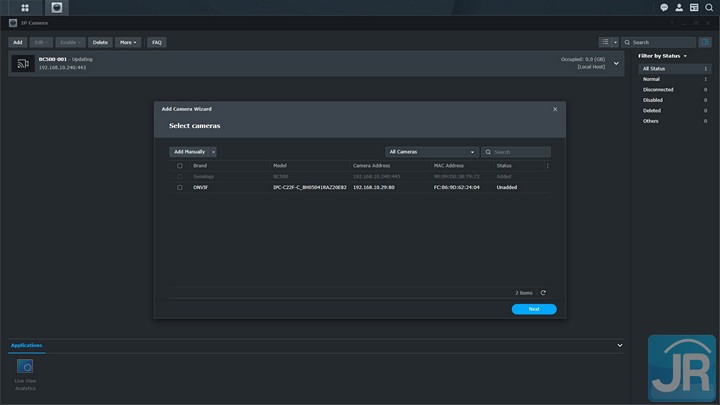Switch to the Applications tab
Viewport: 720px width, 405px height.
tap(27, 345)
